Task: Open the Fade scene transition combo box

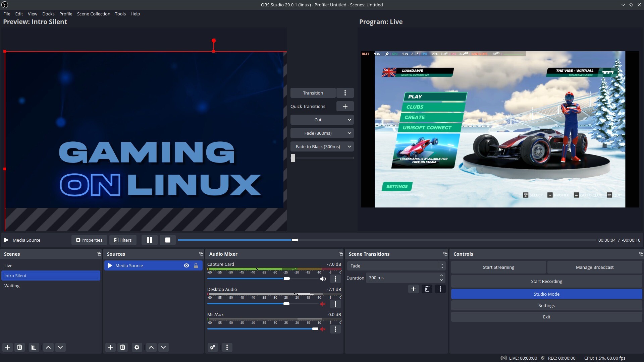Action: [x=396, y=266]
